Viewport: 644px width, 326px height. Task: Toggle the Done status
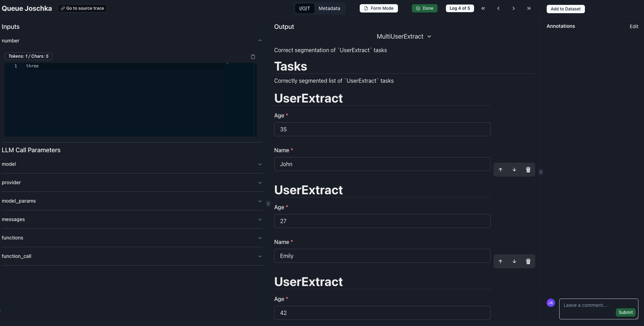[x=424, y=8]
